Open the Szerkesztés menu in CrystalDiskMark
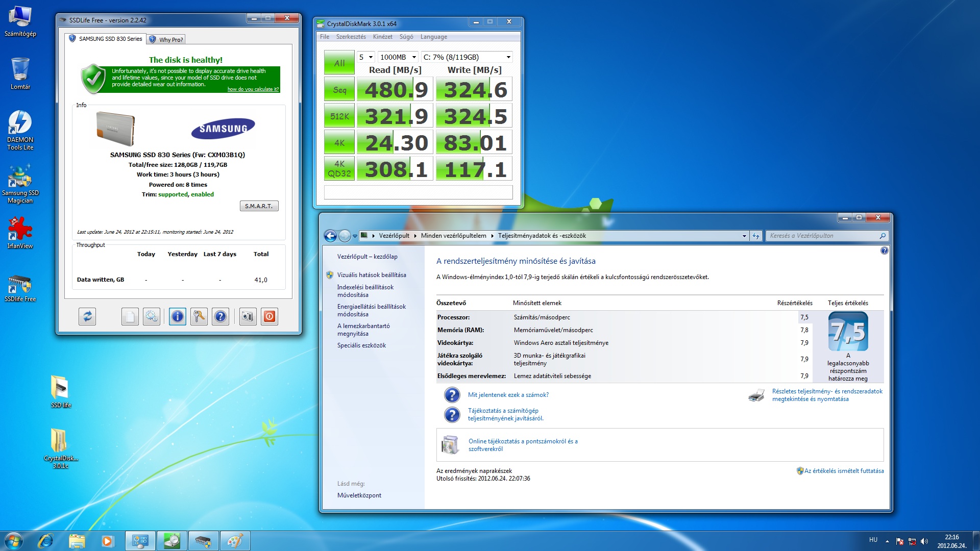 351,37
